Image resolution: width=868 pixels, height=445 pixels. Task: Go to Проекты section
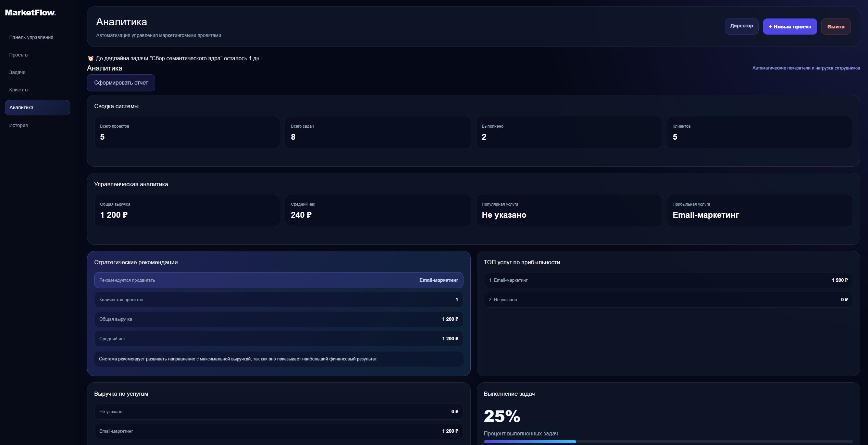(x=37, y=55)
